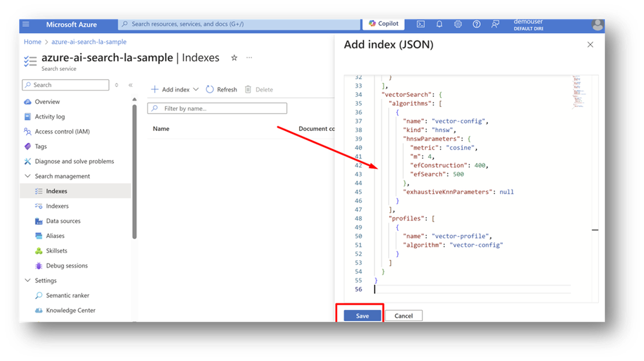Collapse the sidebar with double chevron
Screen dimensions: 644x361
pos(130,85)
